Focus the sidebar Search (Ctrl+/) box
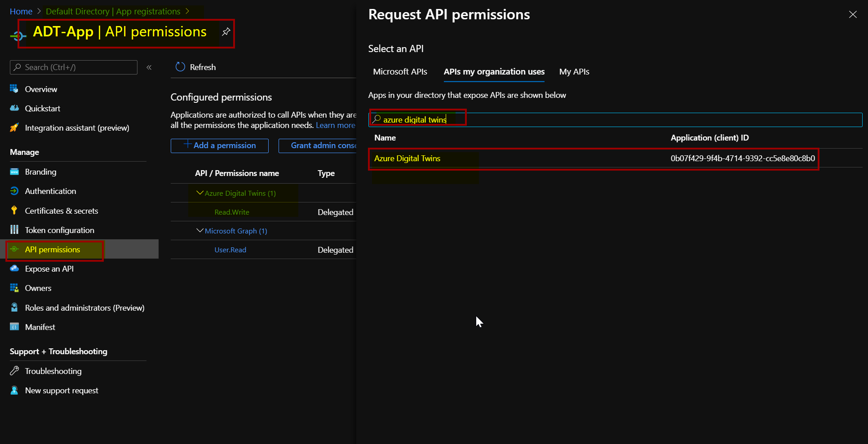The width and height of the screenshot is (868, 444). click(x=74, y=67)
